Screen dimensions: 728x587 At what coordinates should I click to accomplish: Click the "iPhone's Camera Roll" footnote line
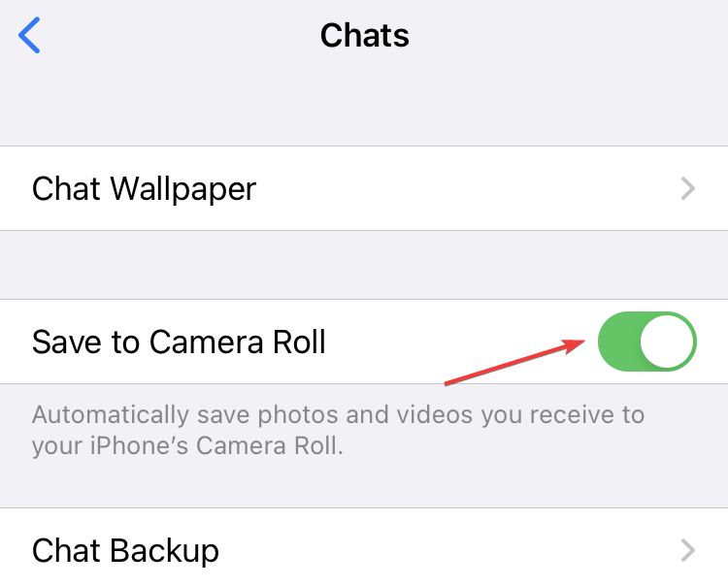pyautogui.click(x=187, y=446)
